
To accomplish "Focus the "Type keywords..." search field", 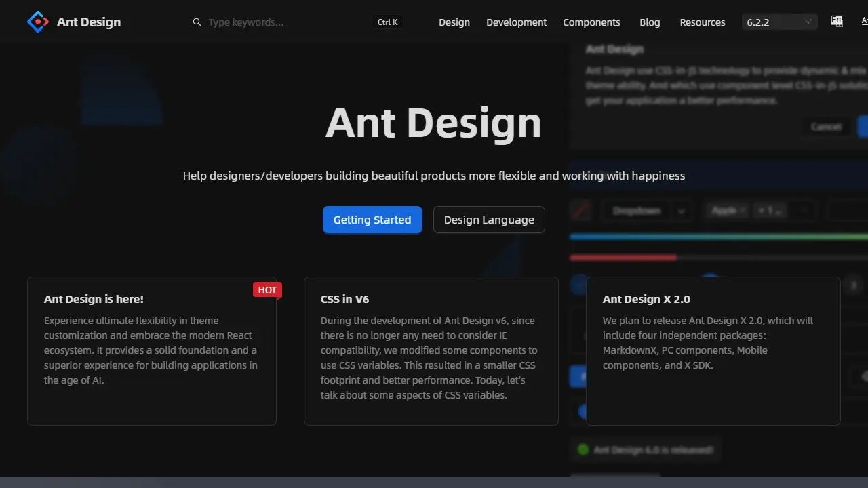I will 288,22.
